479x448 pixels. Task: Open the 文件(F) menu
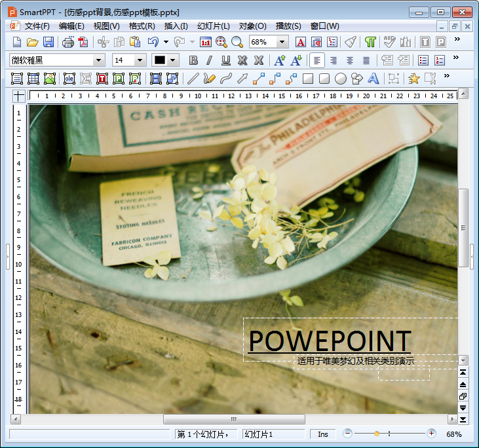click(37, 26)
